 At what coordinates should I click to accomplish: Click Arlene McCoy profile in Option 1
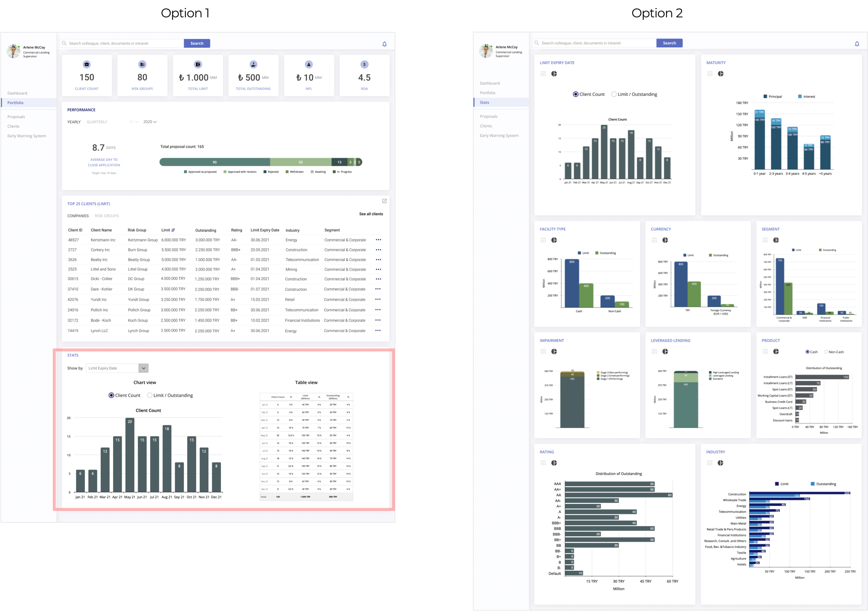coord(28,51)
